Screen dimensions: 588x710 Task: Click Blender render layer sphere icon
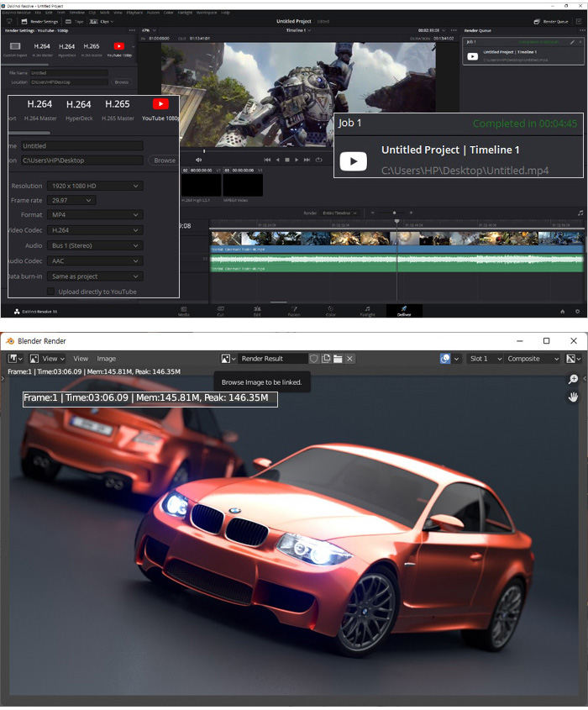click(x=445, y=359)
